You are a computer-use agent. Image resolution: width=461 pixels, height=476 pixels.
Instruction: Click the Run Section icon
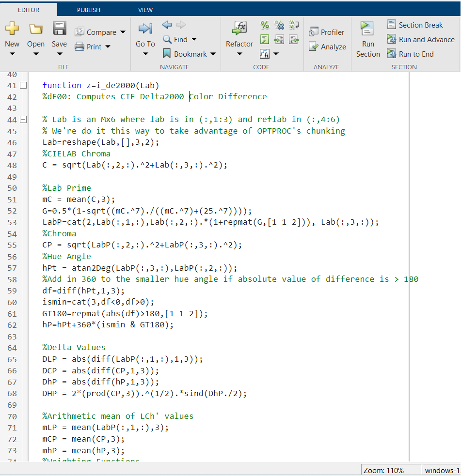pos(367,29)
